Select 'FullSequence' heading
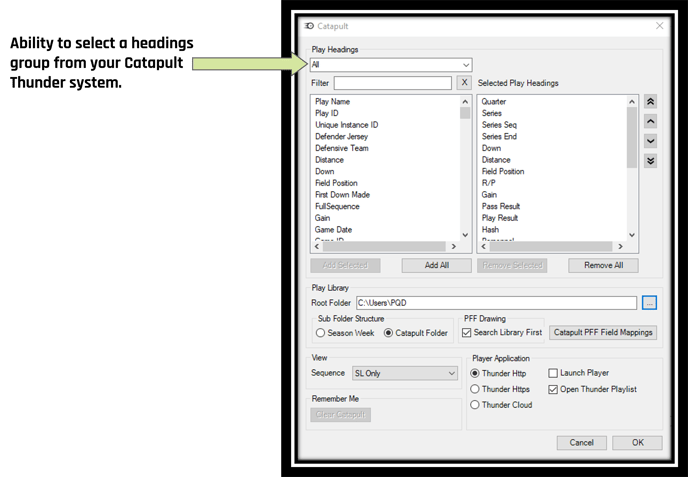Screen dimensions: 688x477 [x=337, y=206]
